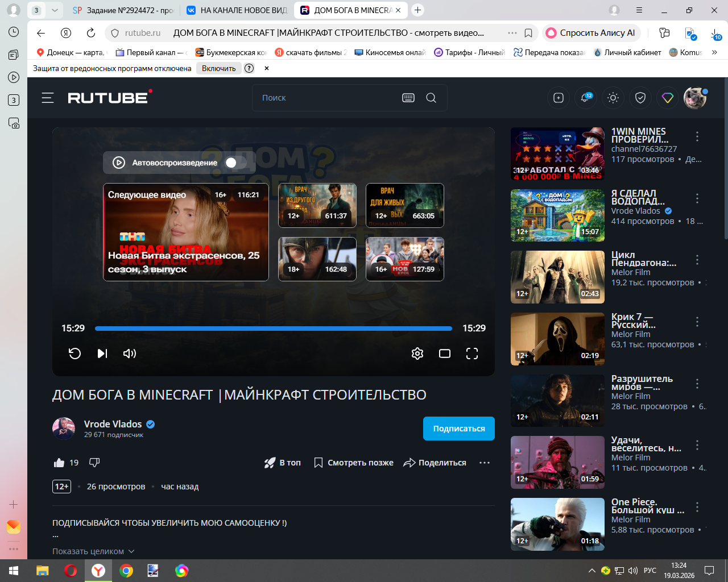Viewport: 728px width, 582px height.
Task: Open Vrode Vlados channel page
Action: pyautogui.click(x=113, y=424)
